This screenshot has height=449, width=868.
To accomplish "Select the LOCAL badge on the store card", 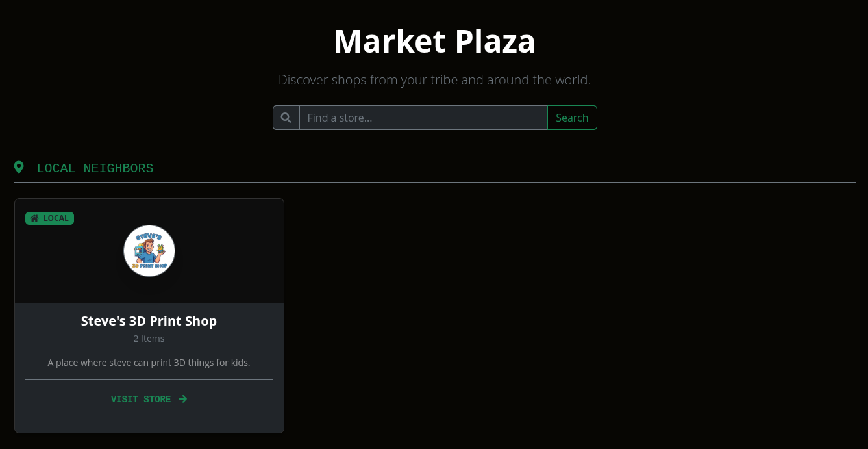I will tap(49, 218).
